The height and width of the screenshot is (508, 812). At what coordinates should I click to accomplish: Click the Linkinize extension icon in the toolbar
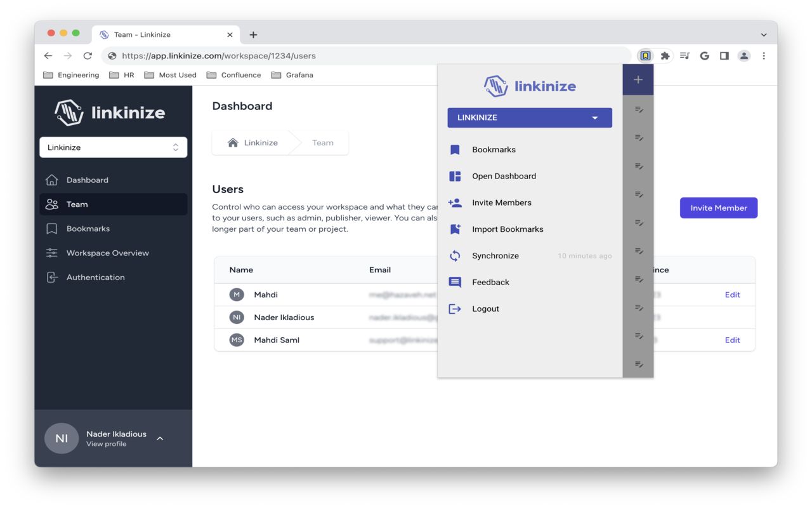[645, 56]
